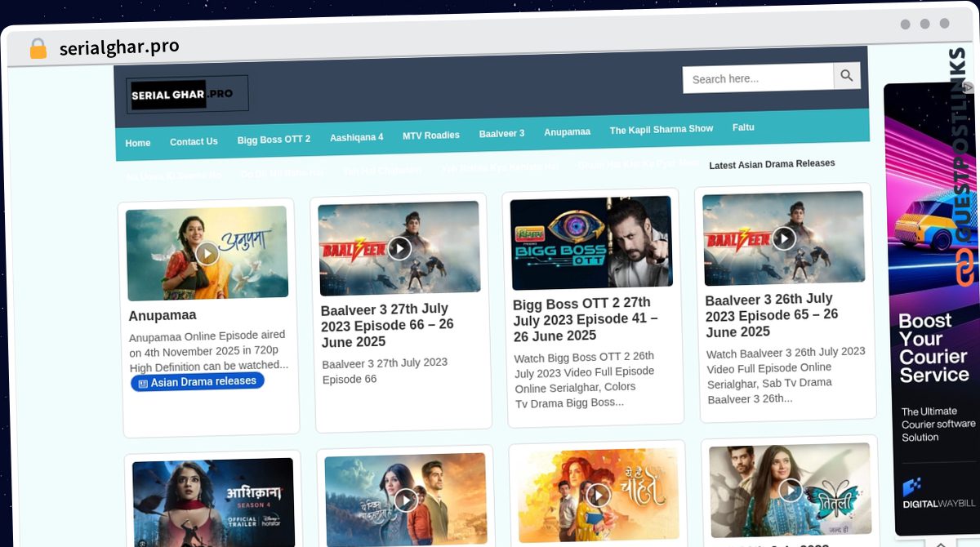The image size is (980, 547).
Task: Play the Anupamaa card video icon
Action: click(x=207, y=254)
